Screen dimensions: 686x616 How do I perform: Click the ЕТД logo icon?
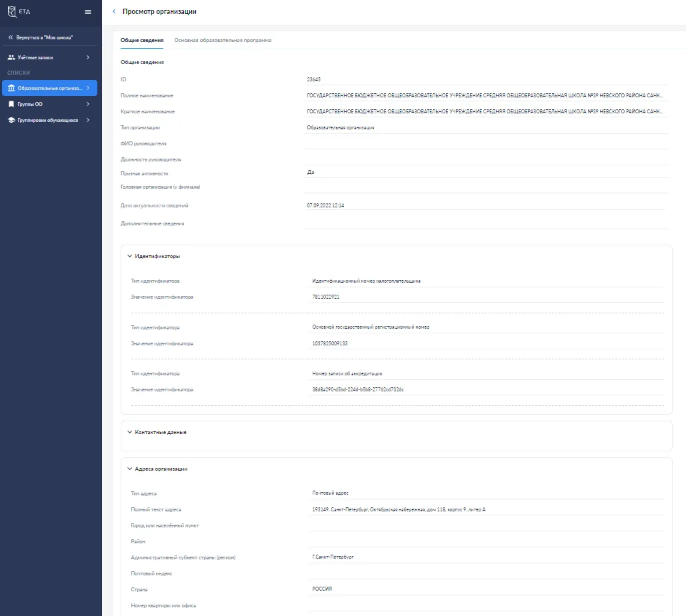(x=11, y=12)
